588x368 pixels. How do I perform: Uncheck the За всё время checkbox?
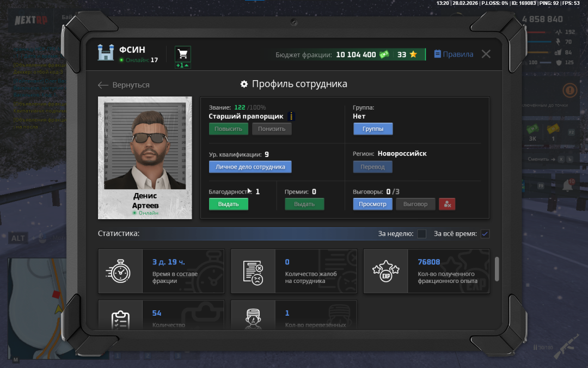485,234
